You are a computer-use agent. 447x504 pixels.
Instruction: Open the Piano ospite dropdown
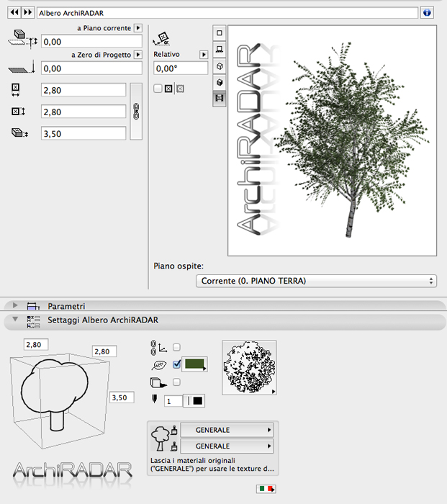[x=316, y=281]
